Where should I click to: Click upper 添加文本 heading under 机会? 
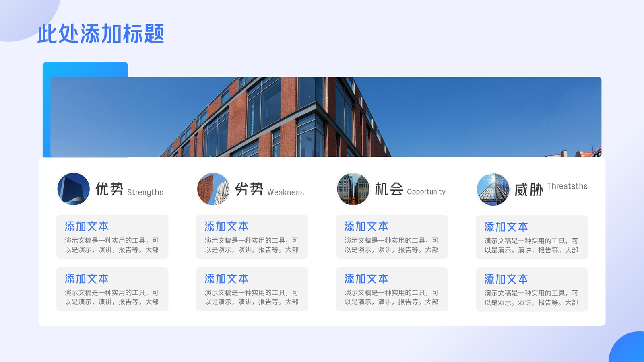click(x=366, y=226)
